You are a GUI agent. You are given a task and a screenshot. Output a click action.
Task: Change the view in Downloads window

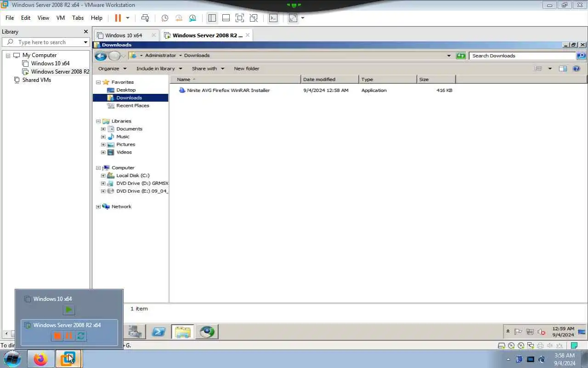[x=538, y=69]
